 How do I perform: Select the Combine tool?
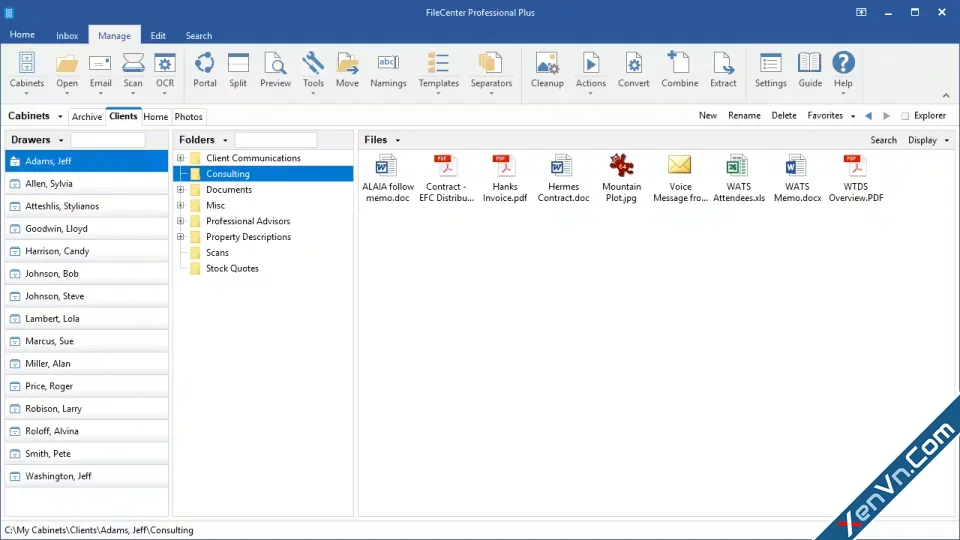680,70
